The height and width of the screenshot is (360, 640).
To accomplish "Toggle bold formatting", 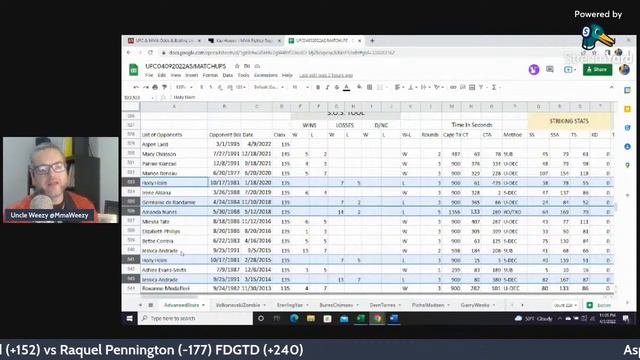I will click(x=318, y=87).
